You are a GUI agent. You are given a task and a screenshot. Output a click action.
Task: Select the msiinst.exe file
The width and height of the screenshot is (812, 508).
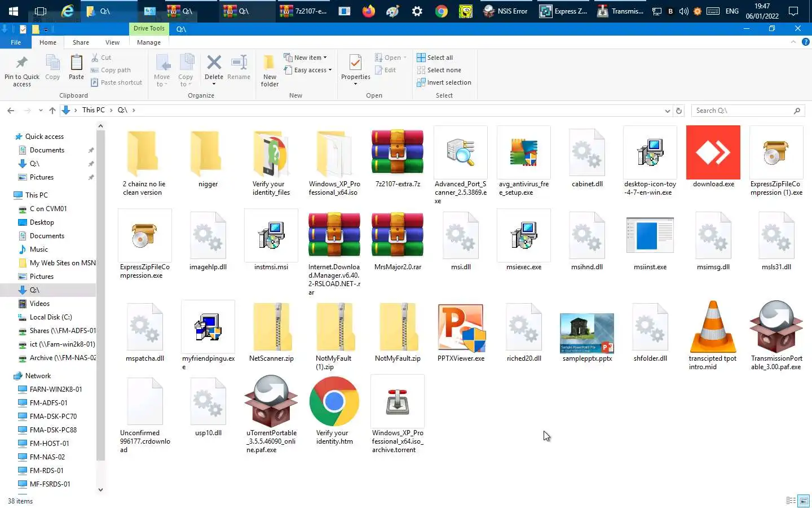click(x=650, y=241)
